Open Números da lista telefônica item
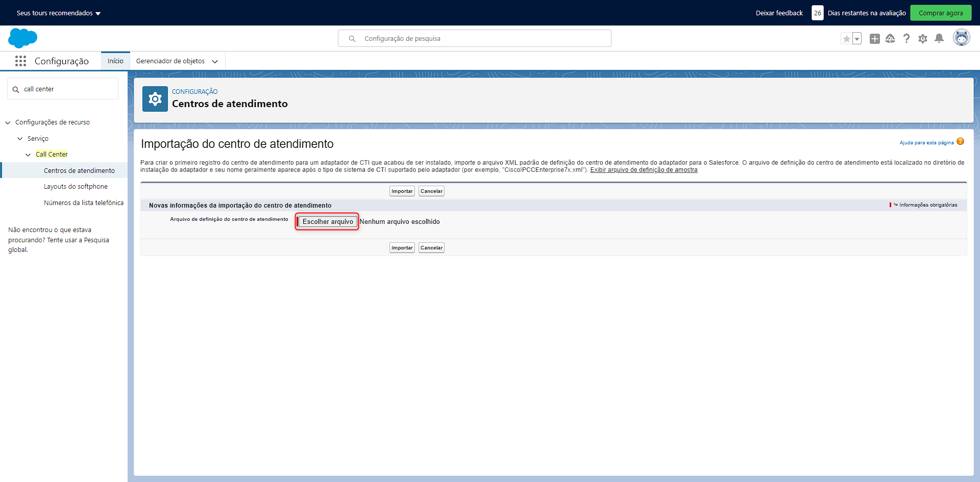 (x=84, y=203)
